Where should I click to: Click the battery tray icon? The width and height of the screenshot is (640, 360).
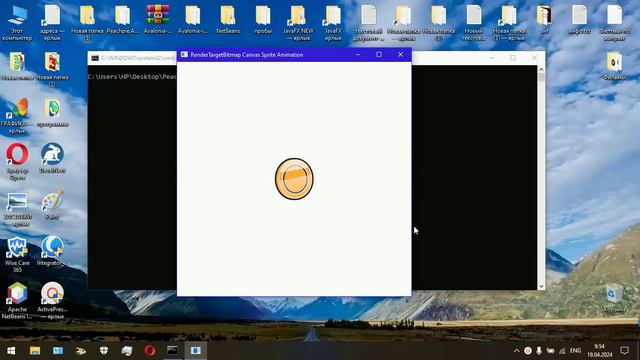(551, 351)
